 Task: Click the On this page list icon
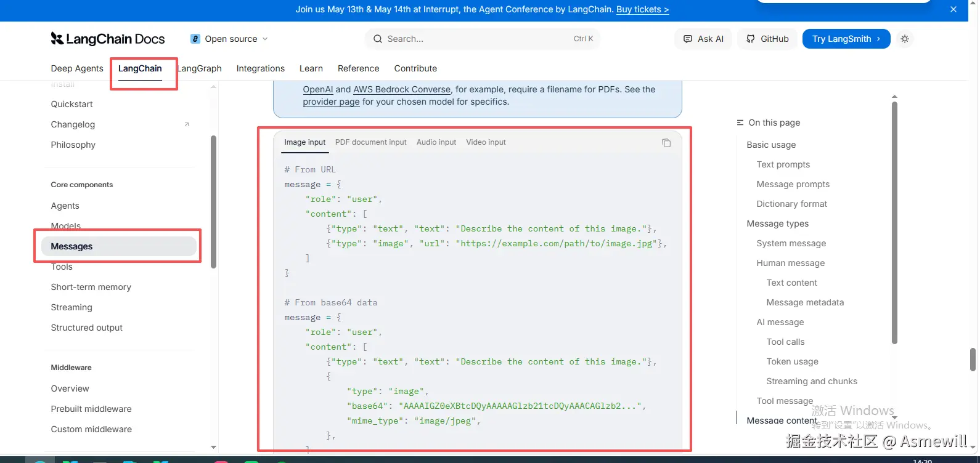click(x=740, y=123)
